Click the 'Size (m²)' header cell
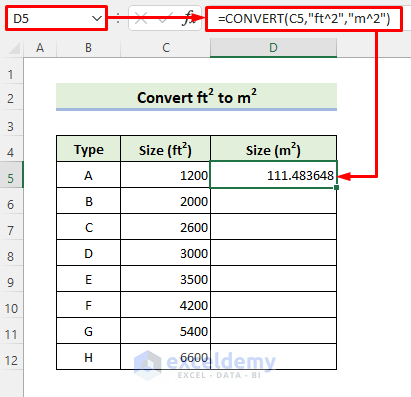 273,149
